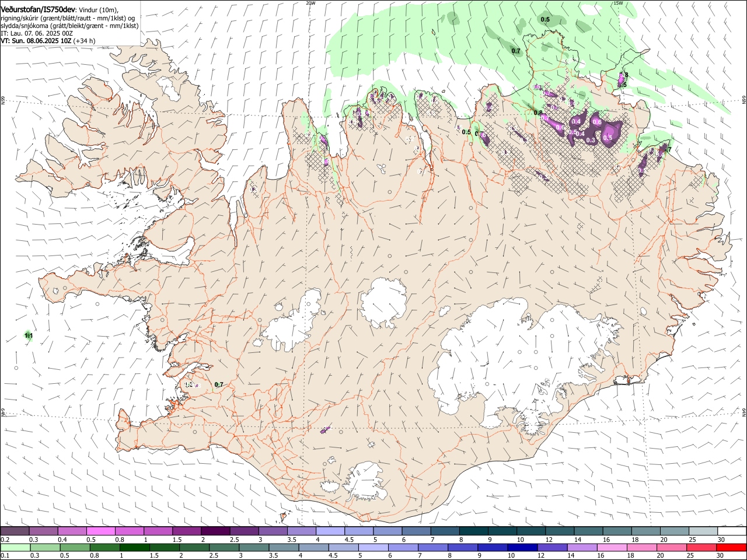Click the 'slydda/snjókoma (grátt/bleikt/grænt' description line
The width and height of the screenshot is (747, 560).
(69, 26)
